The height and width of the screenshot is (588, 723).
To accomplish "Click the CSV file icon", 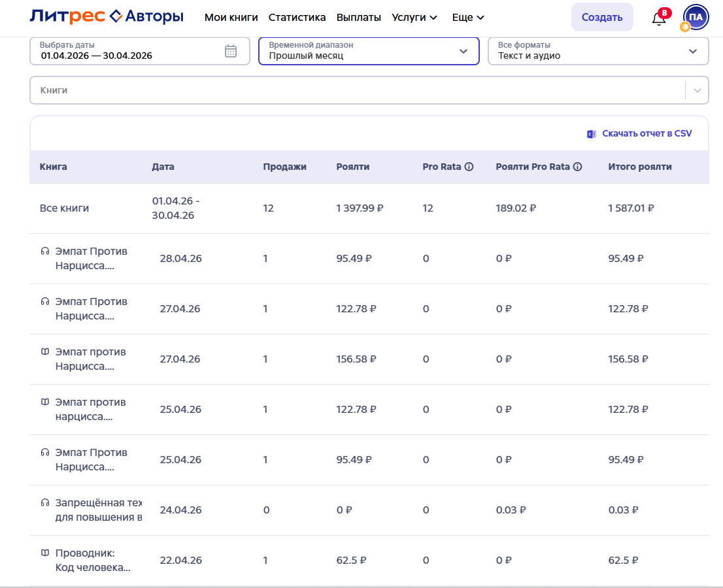I will point(591,134).
